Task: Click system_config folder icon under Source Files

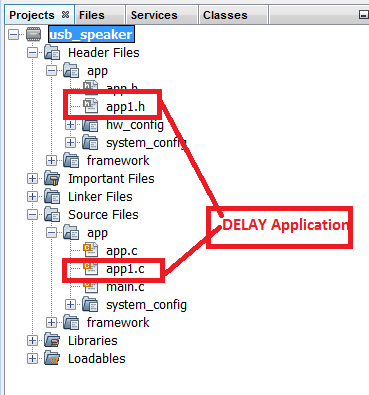Action: coord(90,305)
